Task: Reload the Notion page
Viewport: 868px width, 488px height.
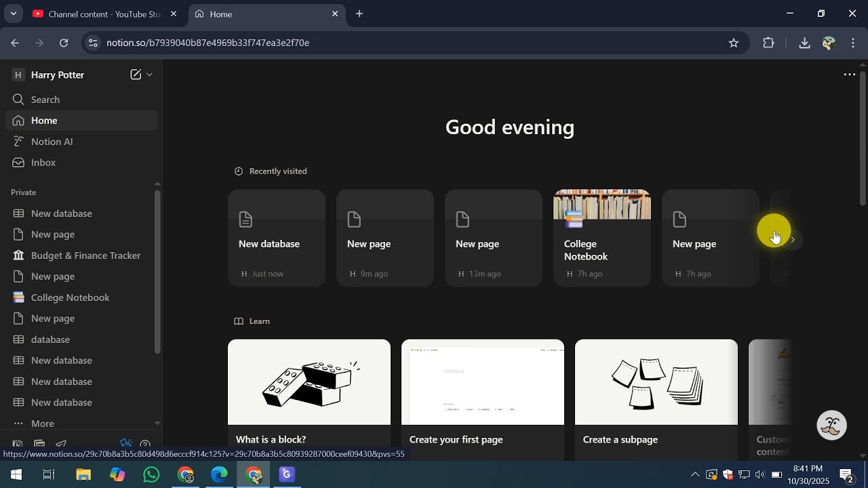Action: click(x=64, y=43)
